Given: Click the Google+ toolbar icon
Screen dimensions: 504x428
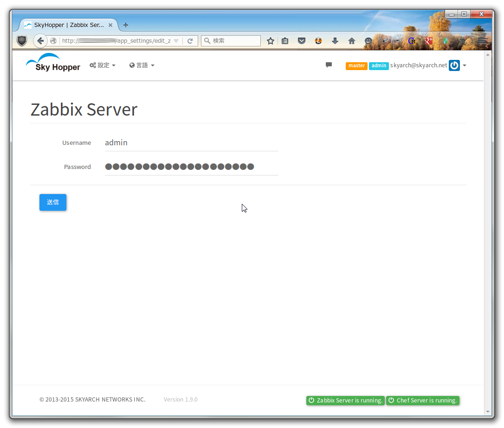Looking at the screenshot, I should pyautogui.click(x=428, y=41).
